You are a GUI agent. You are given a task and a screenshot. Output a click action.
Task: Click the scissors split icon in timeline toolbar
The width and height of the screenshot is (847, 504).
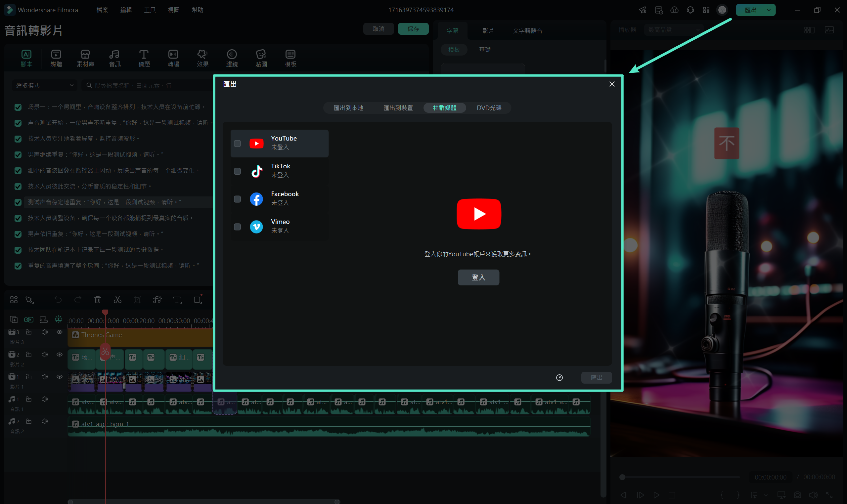[x=117, y=300]
